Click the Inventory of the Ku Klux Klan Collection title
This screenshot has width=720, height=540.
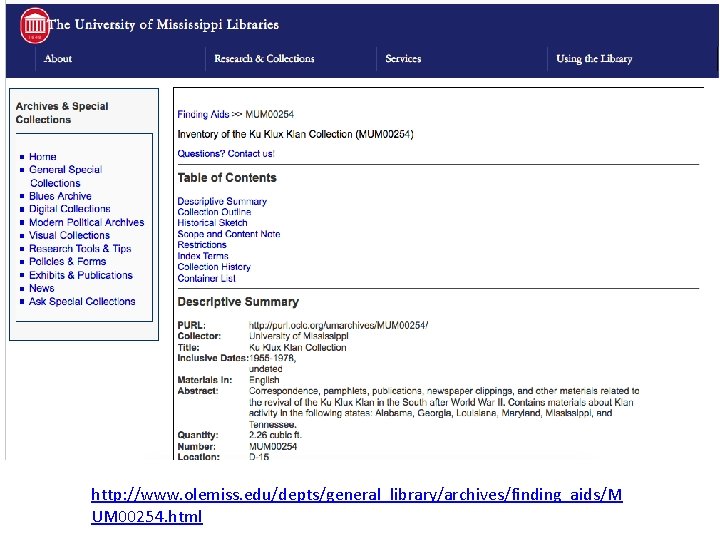pyautogui.click(x=295, y=134)
